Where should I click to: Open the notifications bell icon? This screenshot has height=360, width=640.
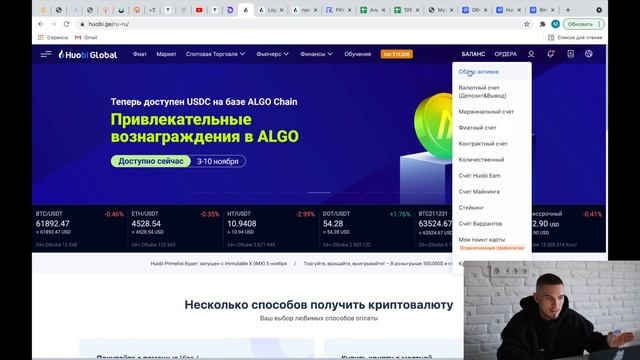coord(551,54)
